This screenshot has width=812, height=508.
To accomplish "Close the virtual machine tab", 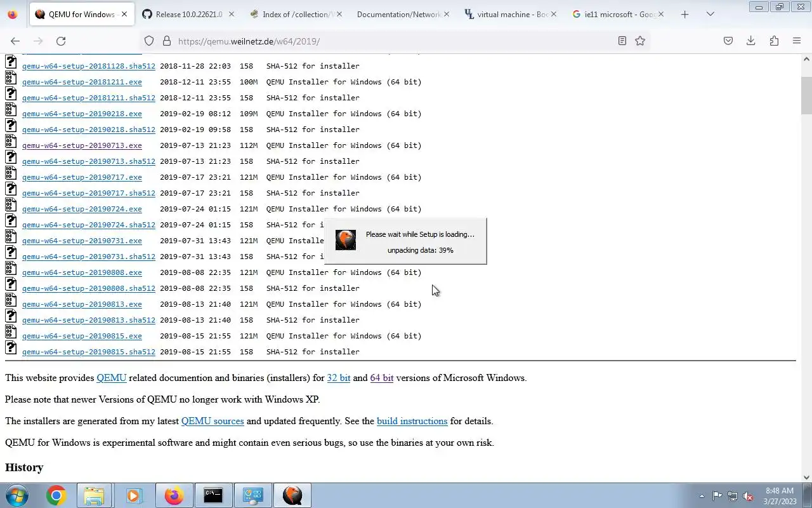I will click(553, 14).
